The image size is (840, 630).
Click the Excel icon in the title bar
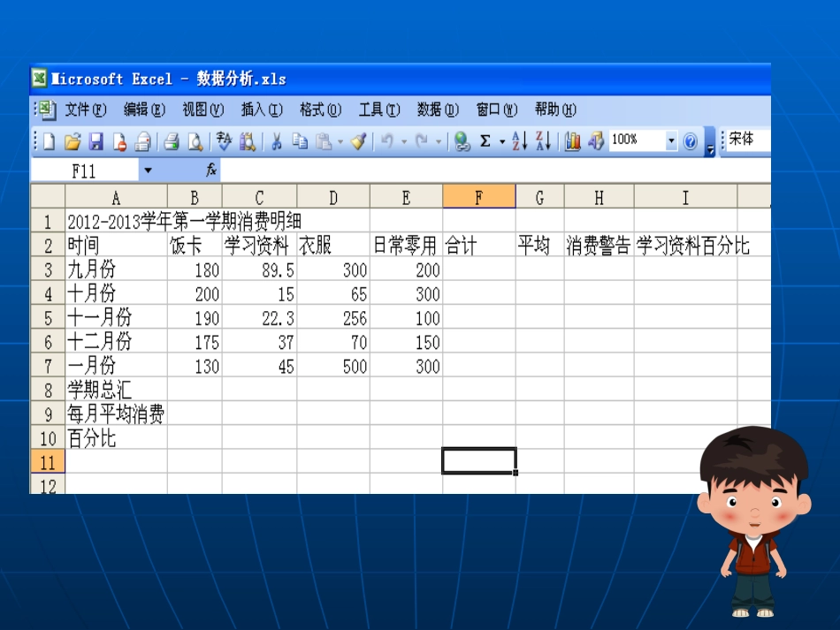(39, 79)
